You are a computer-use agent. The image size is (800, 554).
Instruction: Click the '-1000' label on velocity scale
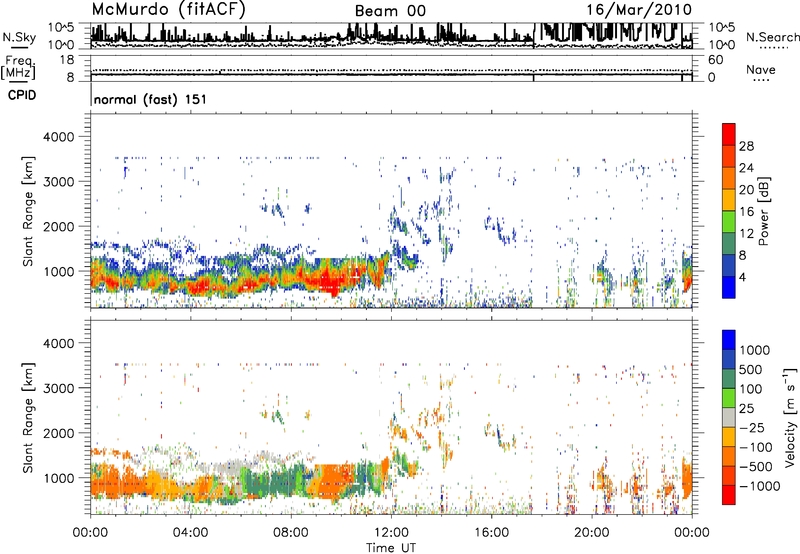coord(760,486)
